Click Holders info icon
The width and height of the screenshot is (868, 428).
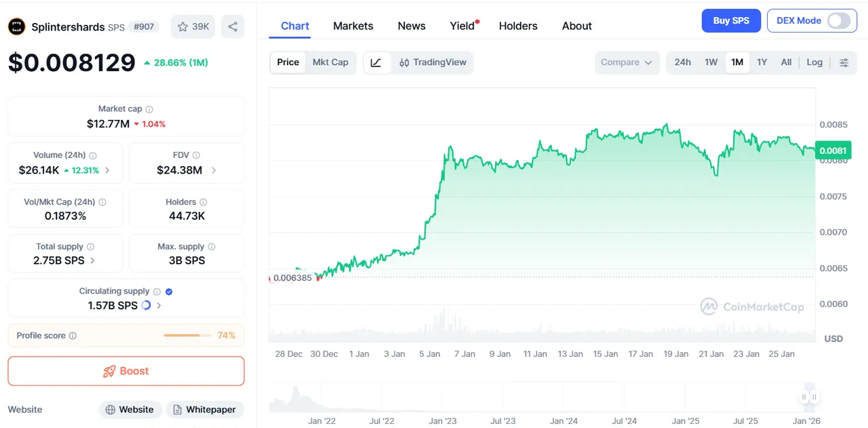(x=203, y=202)
